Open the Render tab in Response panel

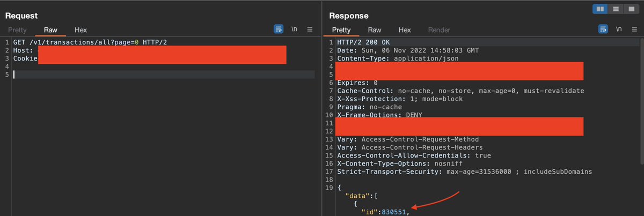439,30
